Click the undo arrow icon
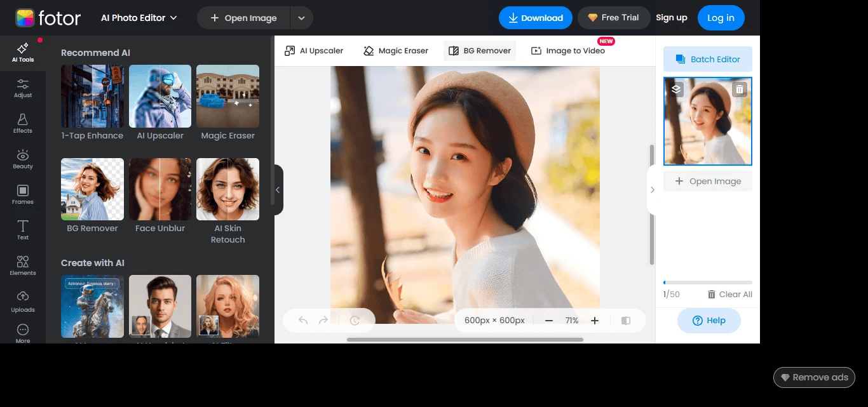Image resolution: width=868 pixels, height=407 pixels. [303, 321]
